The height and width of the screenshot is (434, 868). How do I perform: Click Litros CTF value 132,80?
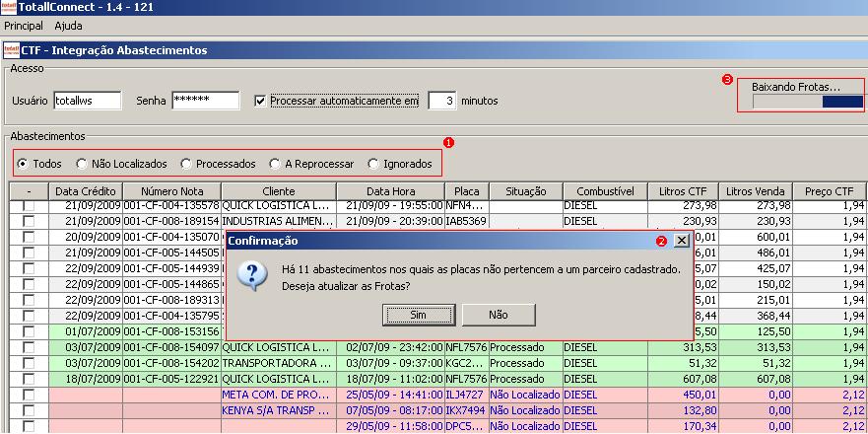(684, 410)
